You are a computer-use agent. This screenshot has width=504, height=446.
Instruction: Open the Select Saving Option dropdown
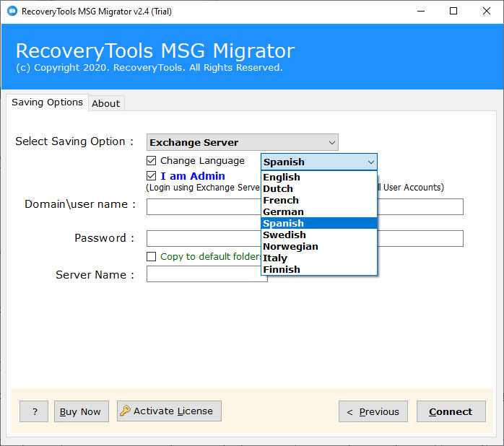point(243,142)
